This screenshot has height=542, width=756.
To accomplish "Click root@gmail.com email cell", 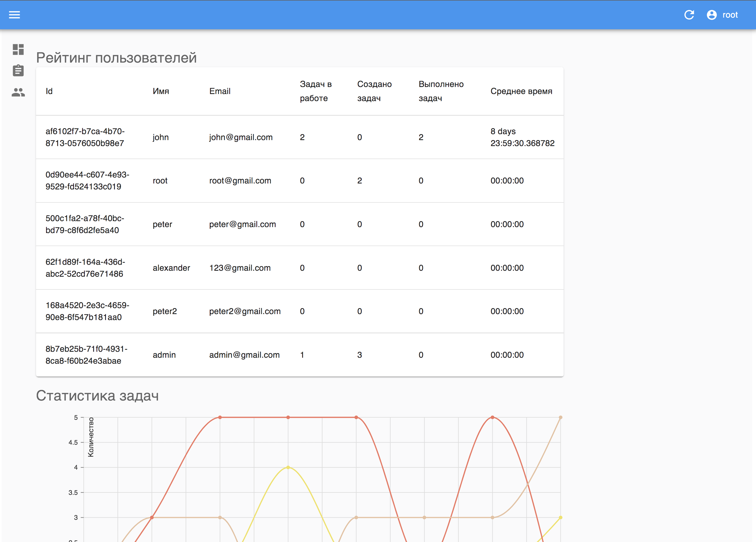I will [x=240, y=181].
